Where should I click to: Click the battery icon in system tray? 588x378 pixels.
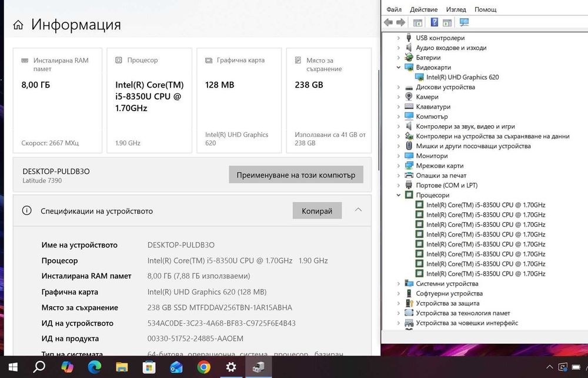(576, 367)
